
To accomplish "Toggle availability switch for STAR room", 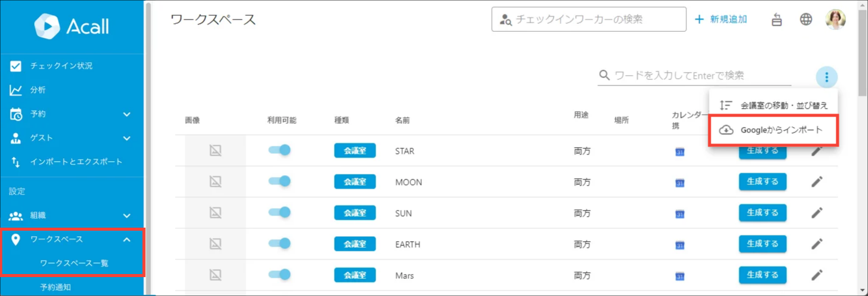I will (280, 150).
